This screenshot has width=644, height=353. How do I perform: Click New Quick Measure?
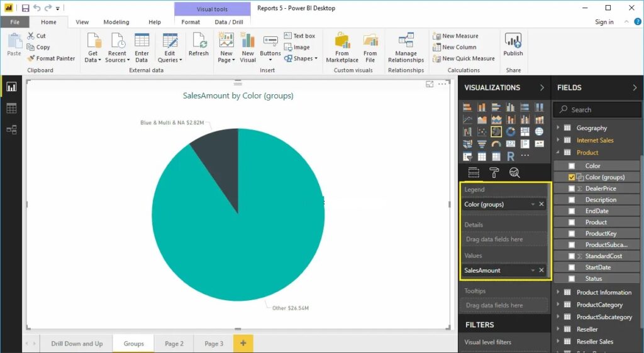tap(464, 58)
